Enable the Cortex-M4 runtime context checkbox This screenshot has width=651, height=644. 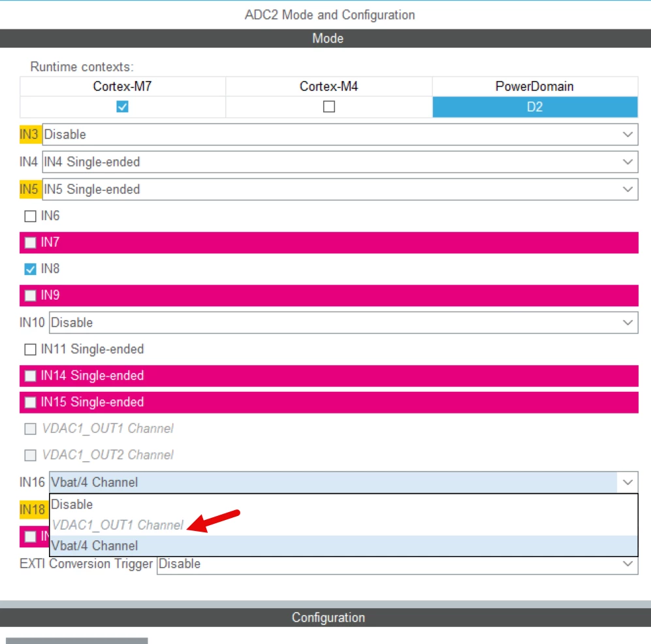click(329, 106)
